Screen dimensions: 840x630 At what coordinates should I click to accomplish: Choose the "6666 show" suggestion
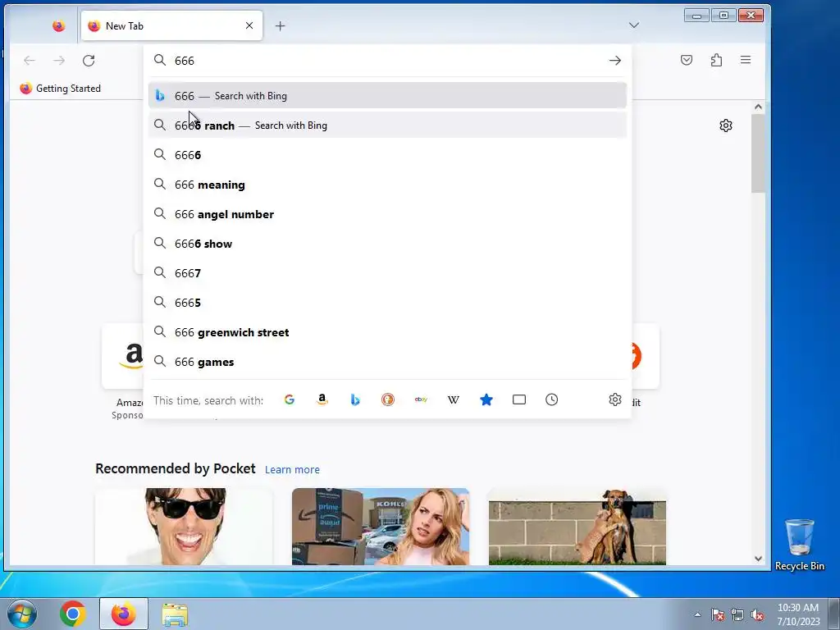click(x=387, y=244)
